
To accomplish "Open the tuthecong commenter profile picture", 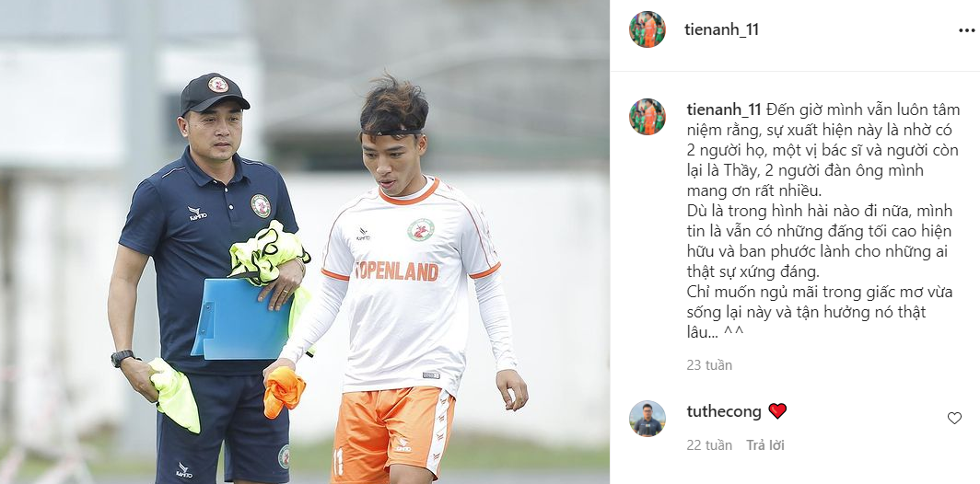I will click(647, 419).
